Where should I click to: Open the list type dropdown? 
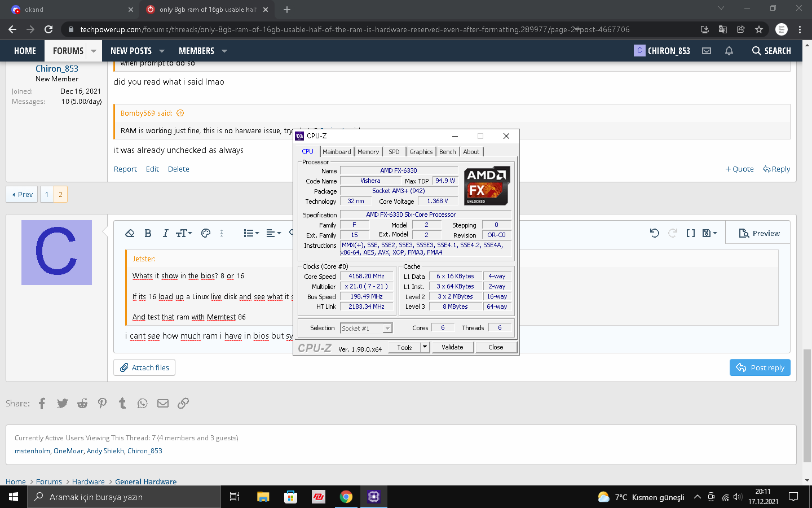click(x=251, y=233)
